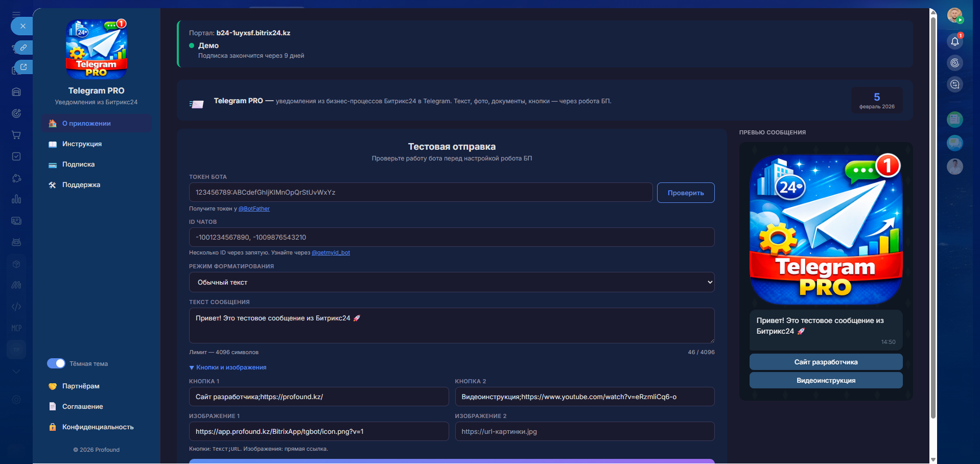This screenshot has width=980, height=464.
Task: Open the 'Подписка' menu item
Action: [97, 165]
